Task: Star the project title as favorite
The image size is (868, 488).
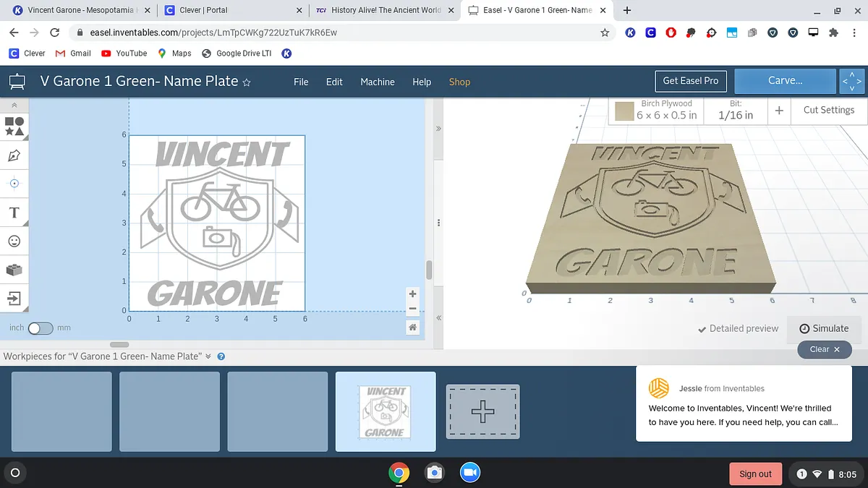Action: tap(247, 82)
